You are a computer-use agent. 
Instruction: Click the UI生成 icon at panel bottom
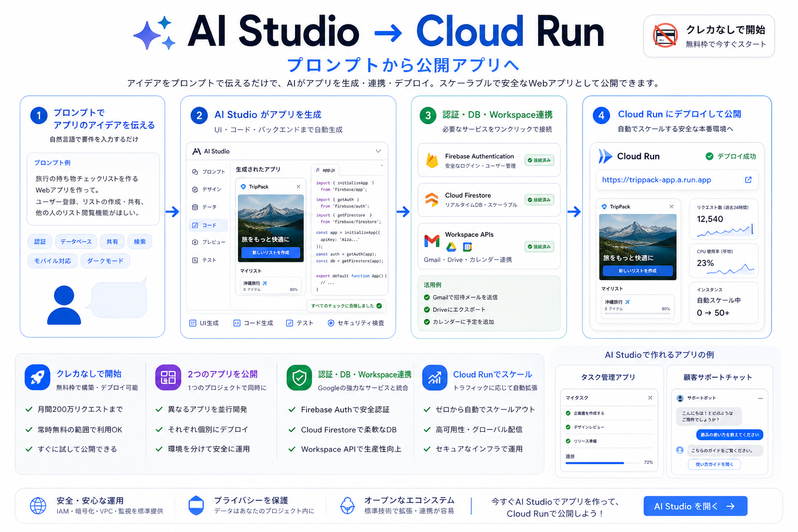pyautogui.click(x=193, y=323)
